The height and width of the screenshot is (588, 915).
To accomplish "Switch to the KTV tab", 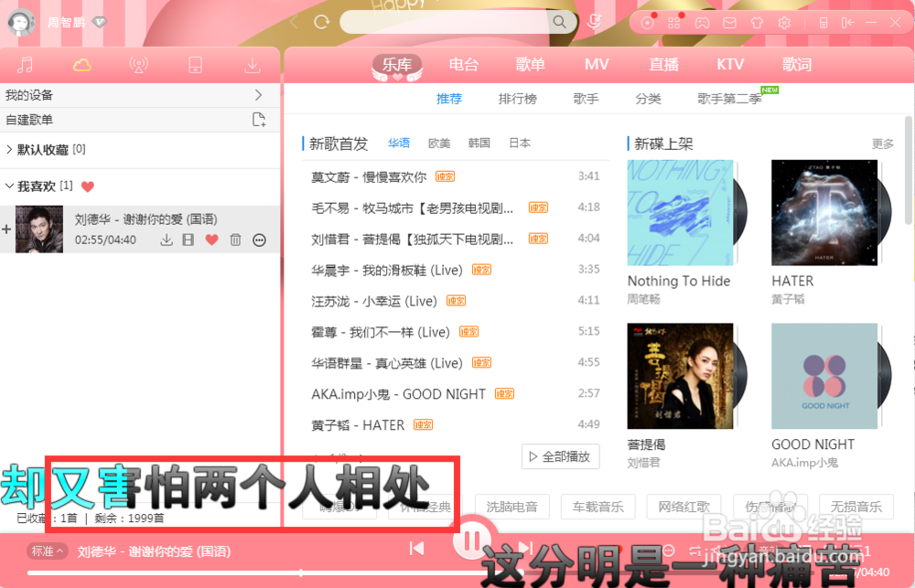I will (x=730, y=65).
